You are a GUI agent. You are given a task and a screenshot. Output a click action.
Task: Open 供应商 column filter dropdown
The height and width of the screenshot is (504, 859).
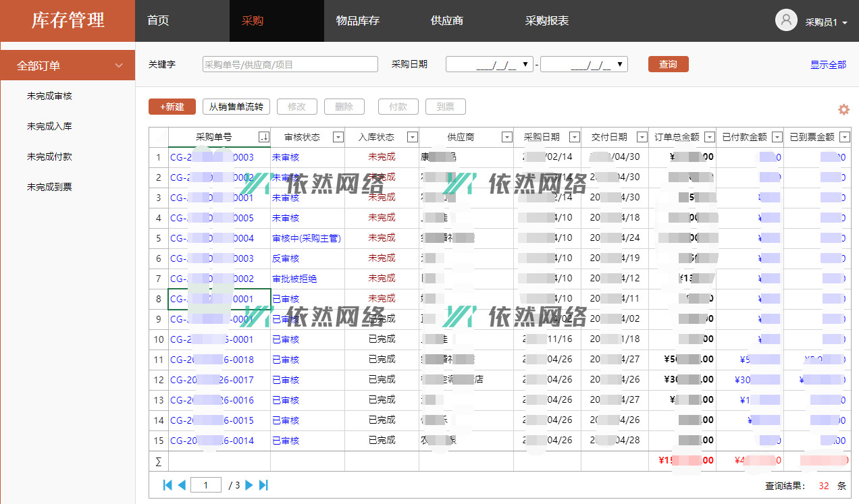[x=506, y=137]
